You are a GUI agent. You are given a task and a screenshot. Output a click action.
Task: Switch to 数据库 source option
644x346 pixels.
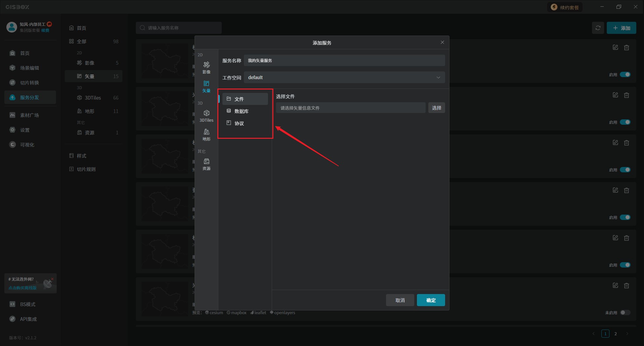(241, 111)
